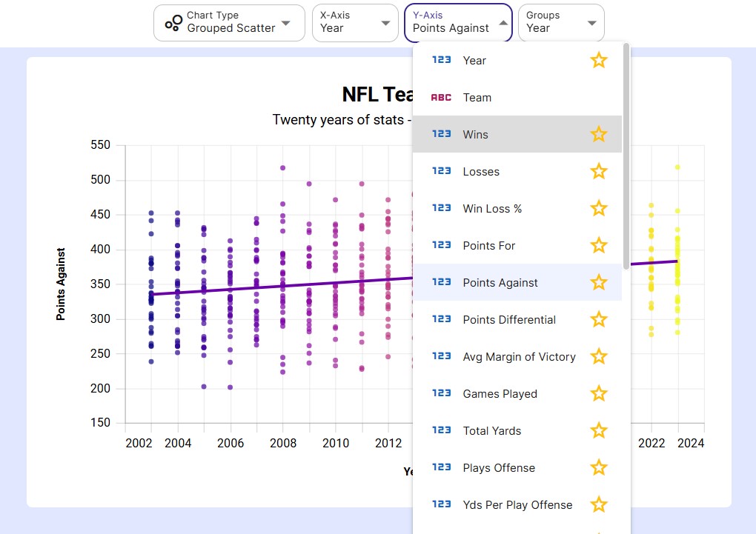756x534 pixels.
Task: Select Total Yards option
Action: point(517,431)
